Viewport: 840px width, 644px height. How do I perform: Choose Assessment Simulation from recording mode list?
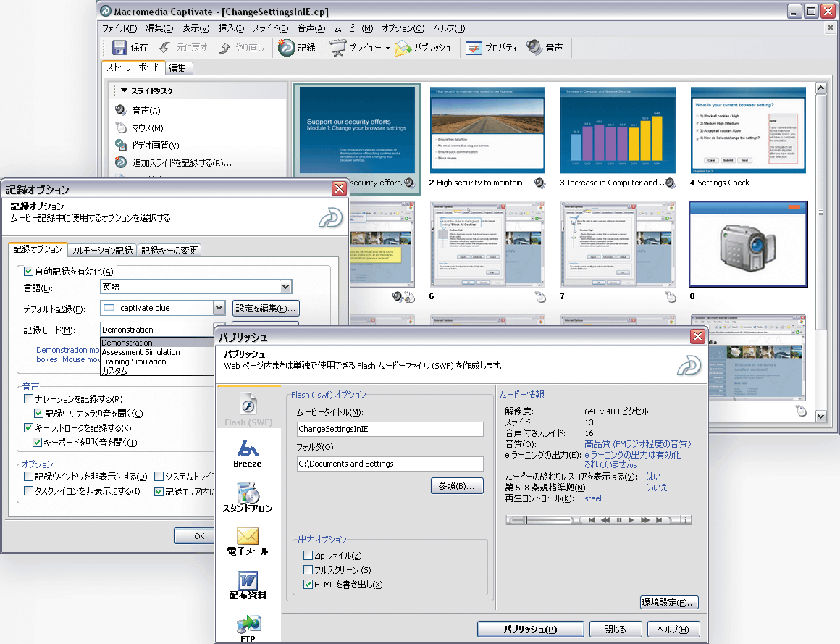pyautogui.click(x=141, y=352)
